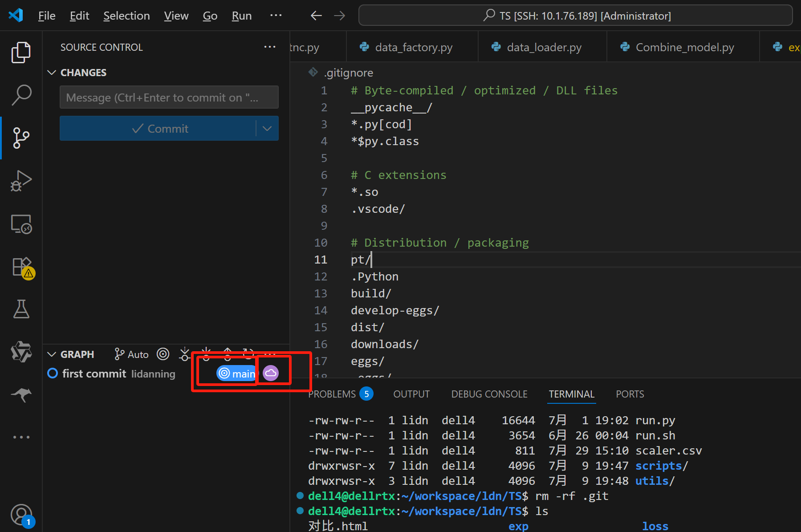Open the Testing flask view
801x532 pixels.
point(21,309)
